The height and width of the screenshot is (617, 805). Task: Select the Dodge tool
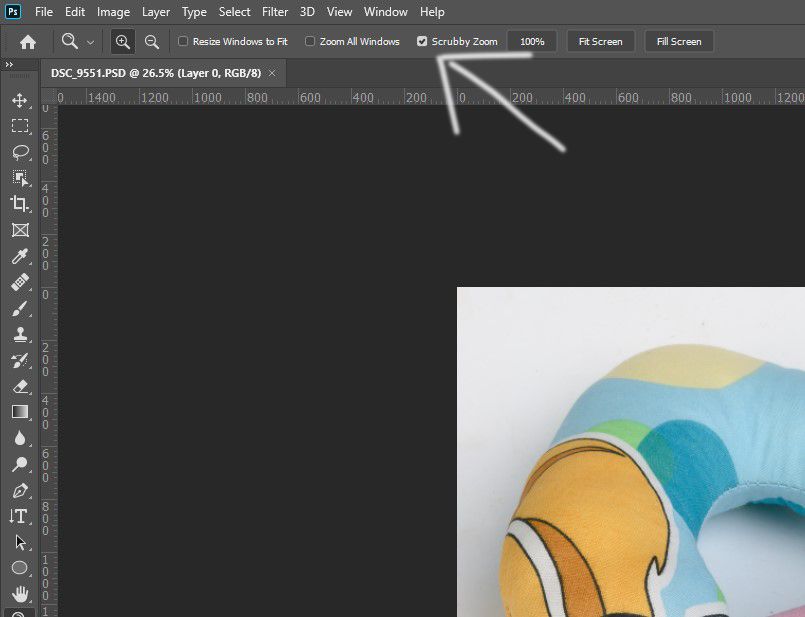tap(20, 464)
